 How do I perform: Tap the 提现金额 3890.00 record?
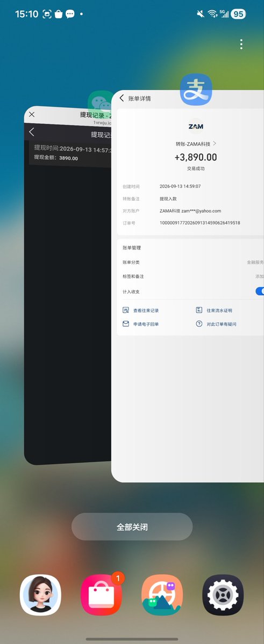(x=56, y=158)
